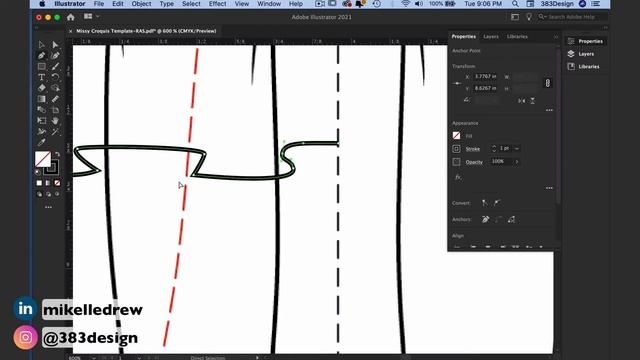Select the Gradient tool
The image size is (640, 360).
(x=42, y=99)
